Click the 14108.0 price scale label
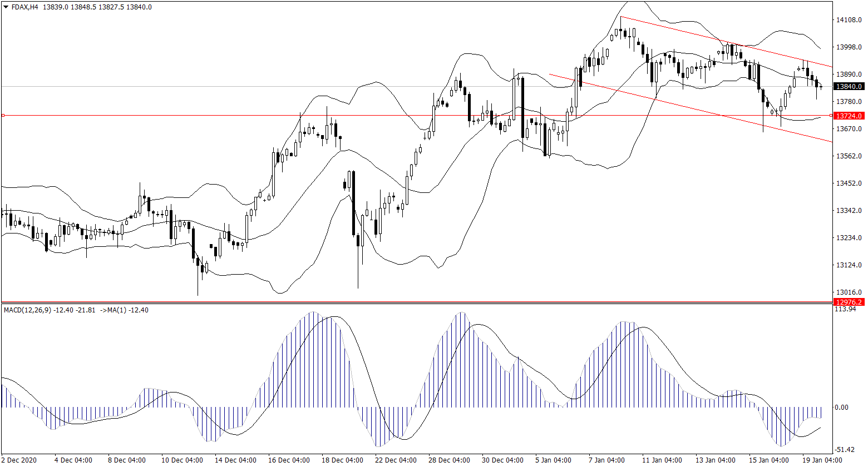868x467 pixels. pos(849,20)
